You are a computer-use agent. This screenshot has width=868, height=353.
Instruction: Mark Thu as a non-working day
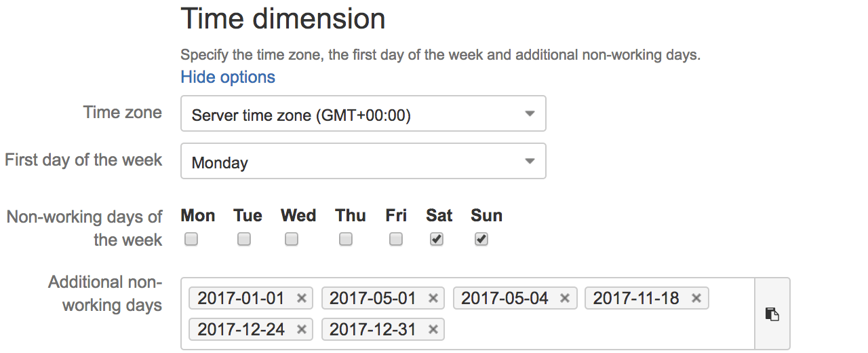[x=346, y=239]
